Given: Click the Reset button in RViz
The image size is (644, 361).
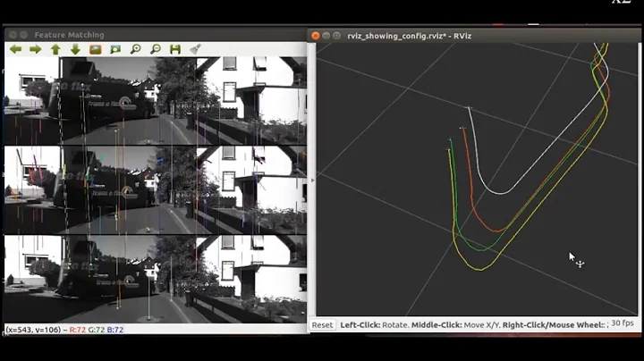Looking at the screenshot, I should 322,325.
